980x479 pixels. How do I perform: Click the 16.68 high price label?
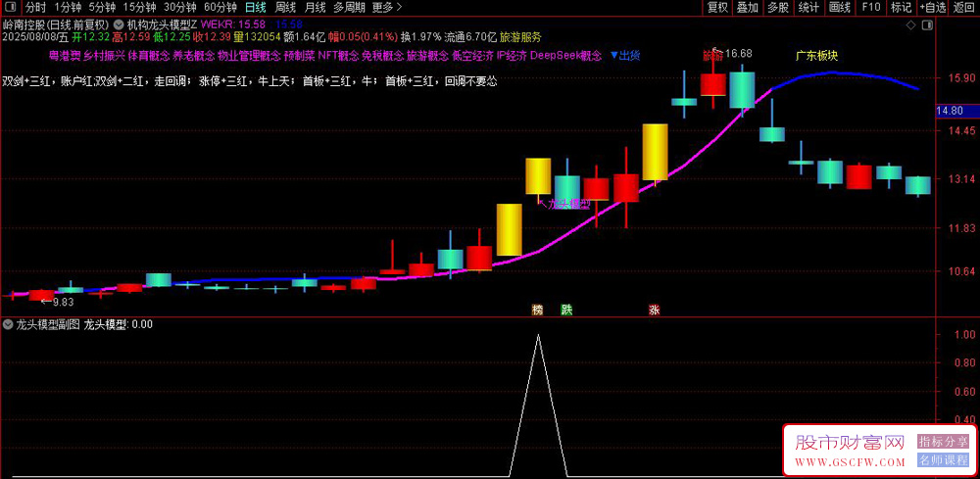pyautogui.click(x=738, y=54)
